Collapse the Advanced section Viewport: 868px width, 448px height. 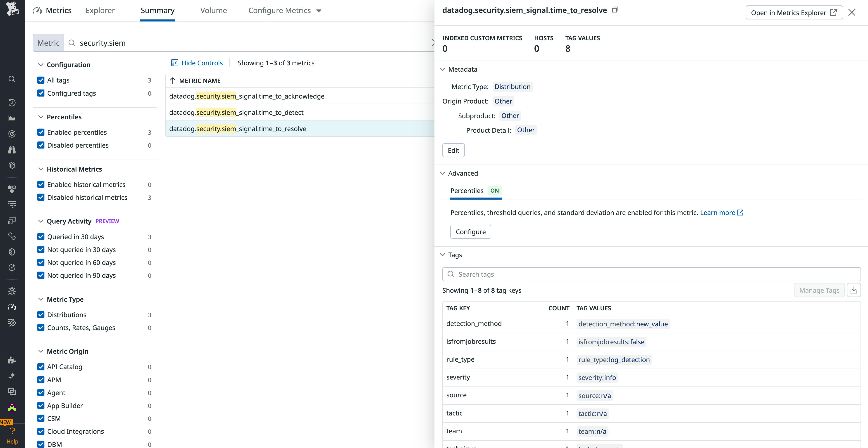(443, 173)
